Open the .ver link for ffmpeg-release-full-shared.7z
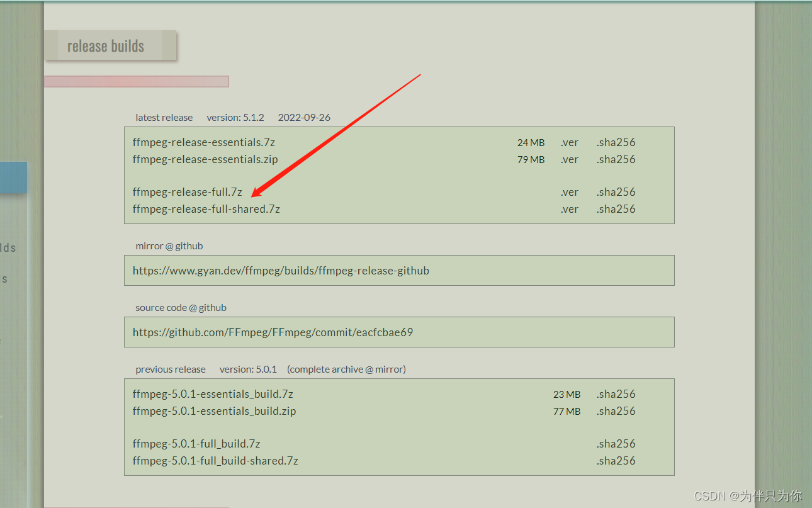 click(x=569, y=209)
